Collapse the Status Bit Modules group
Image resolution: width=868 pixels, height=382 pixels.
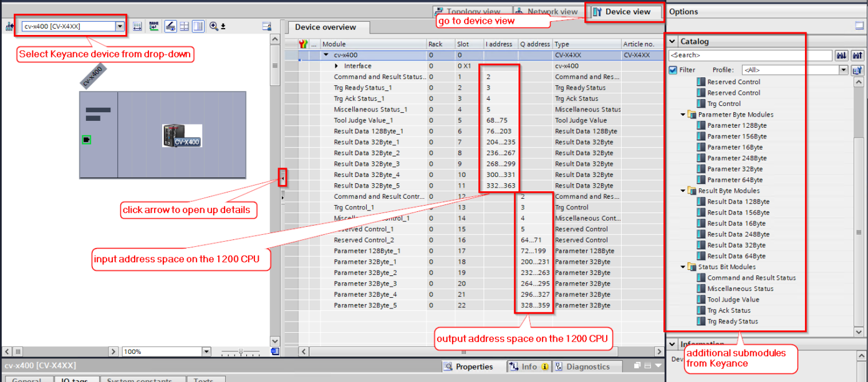(x=682, y=267)
